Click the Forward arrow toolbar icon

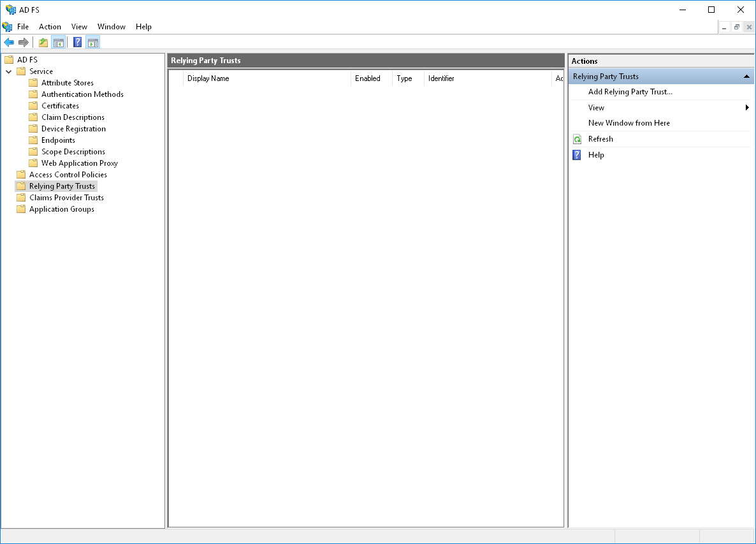pos(24,43)
